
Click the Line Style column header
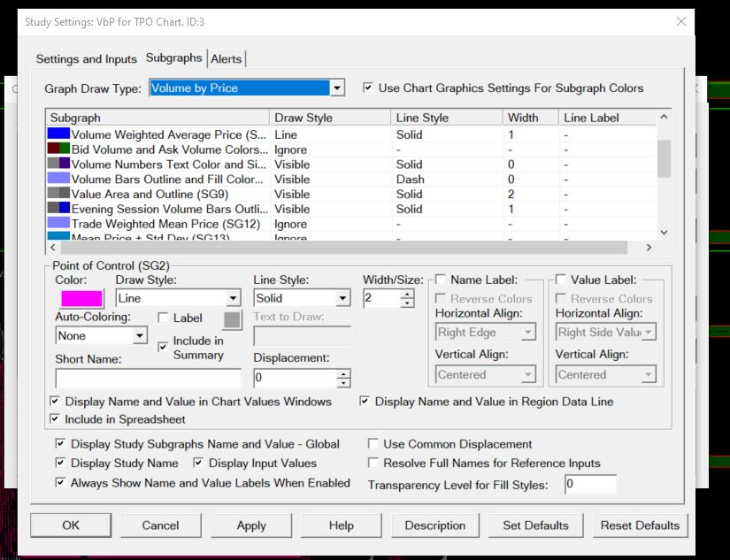pyautogui.click(x=447, y=118)
